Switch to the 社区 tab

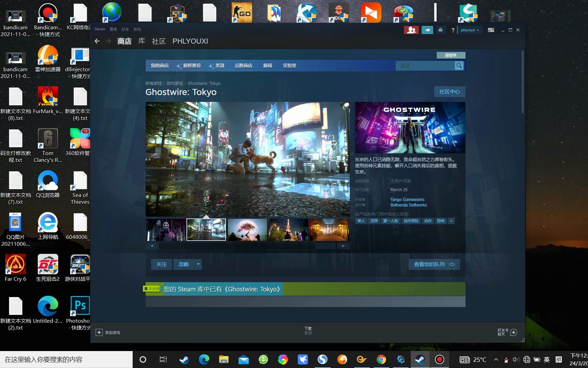pos(159,41)
